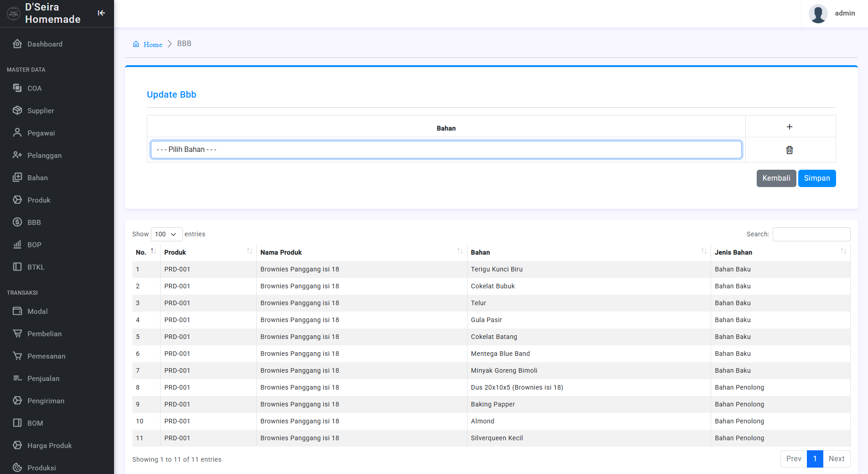Click the Minyak Goreng Bimoli cell
The height and width of the screenshot is (474, 868).
(589, 370)
